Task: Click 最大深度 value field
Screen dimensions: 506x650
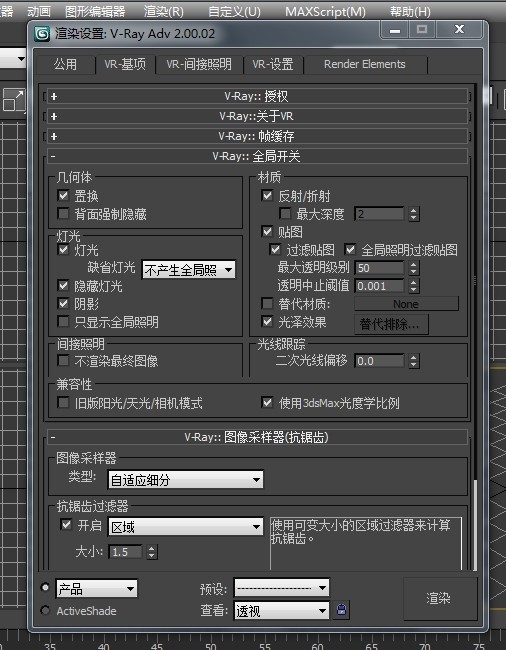Action: (x=379, y=214)
